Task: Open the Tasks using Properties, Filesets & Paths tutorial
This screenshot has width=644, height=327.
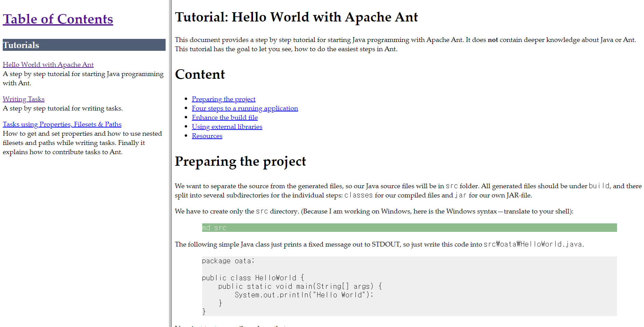Action: (62, 124)
